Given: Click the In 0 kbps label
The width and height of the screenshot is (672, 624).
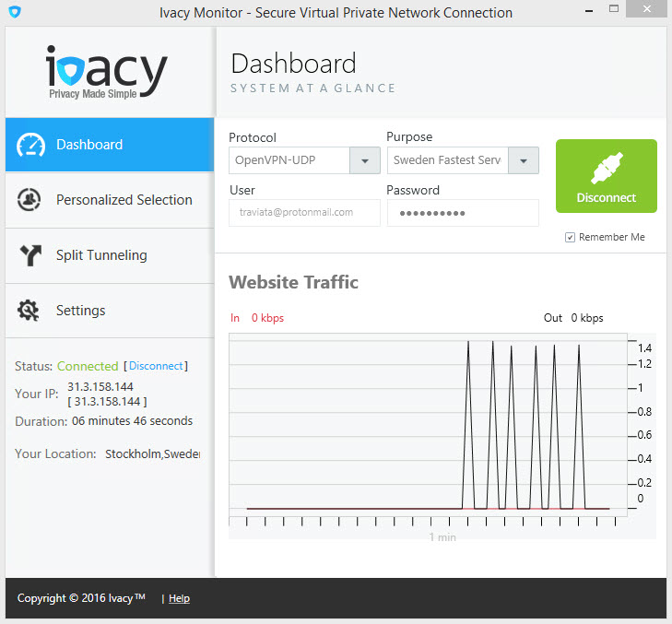Looking at the screenshot, I should [257, 318].
